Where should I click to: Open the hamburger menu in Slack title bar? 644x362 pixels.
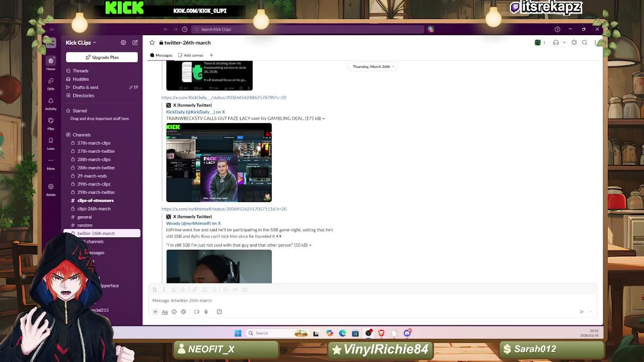tap(51, 29)
